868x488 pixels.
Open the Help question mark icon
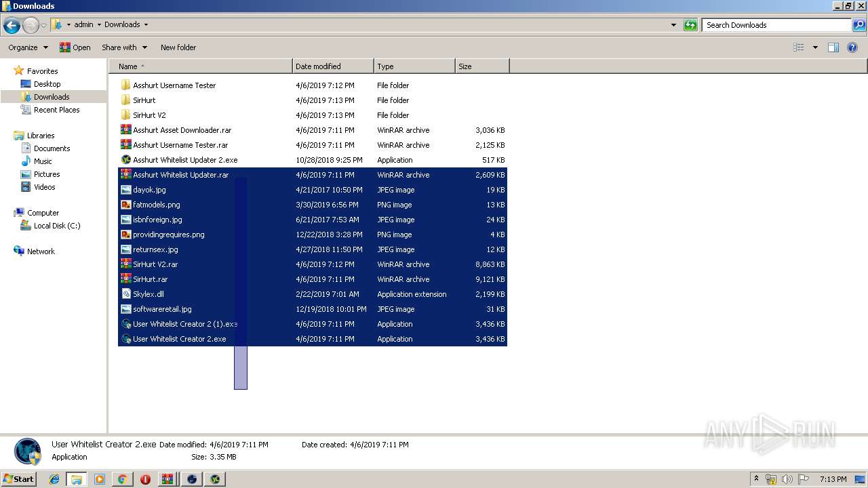[x=853, y=47]
